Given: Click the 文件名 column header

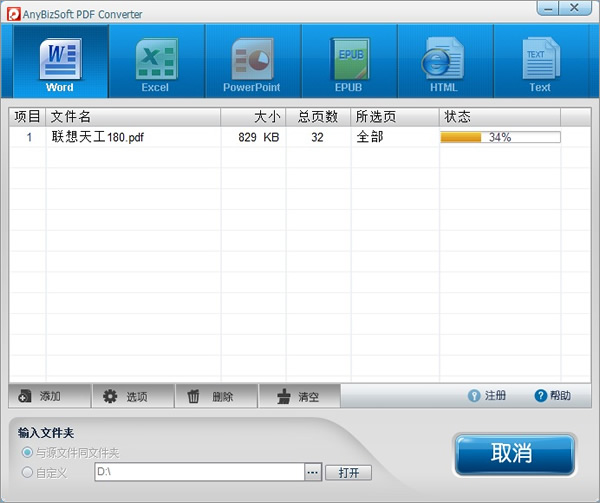Looking at the screenshot, I should pos(133,117).
